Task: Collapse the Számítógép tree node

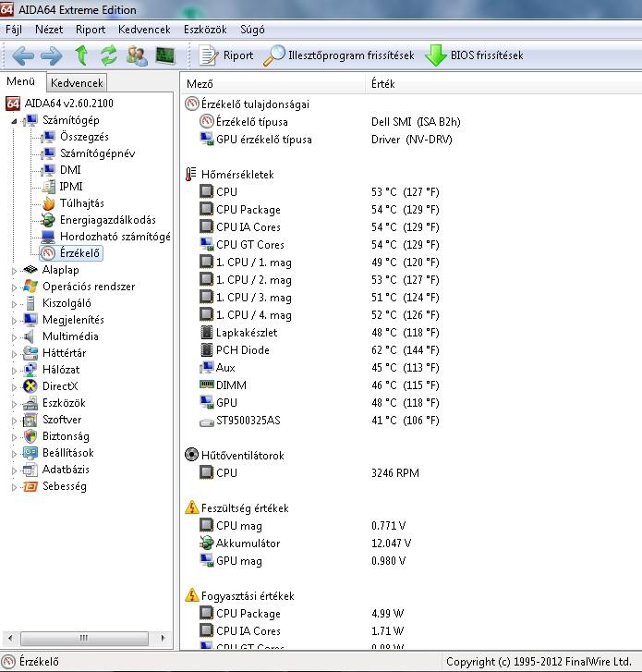Action: pos(14,121)
